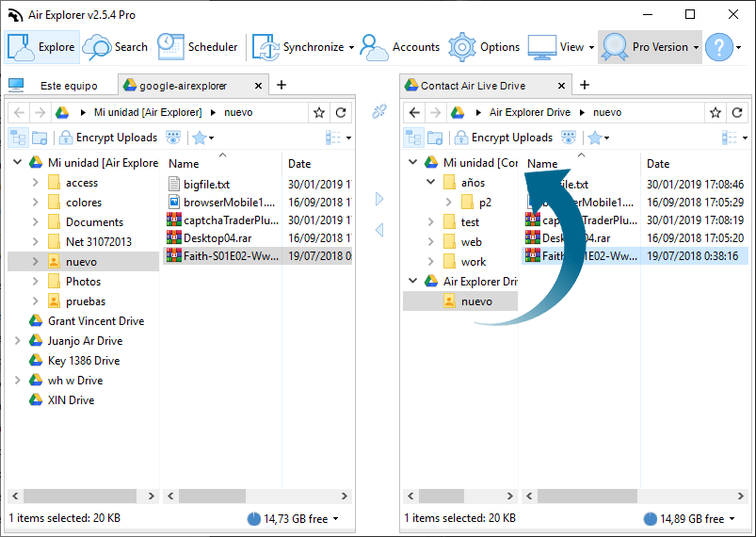Collapse the años folder in right tree
Viewport: 756px width, 537px height.
[430, 183]
